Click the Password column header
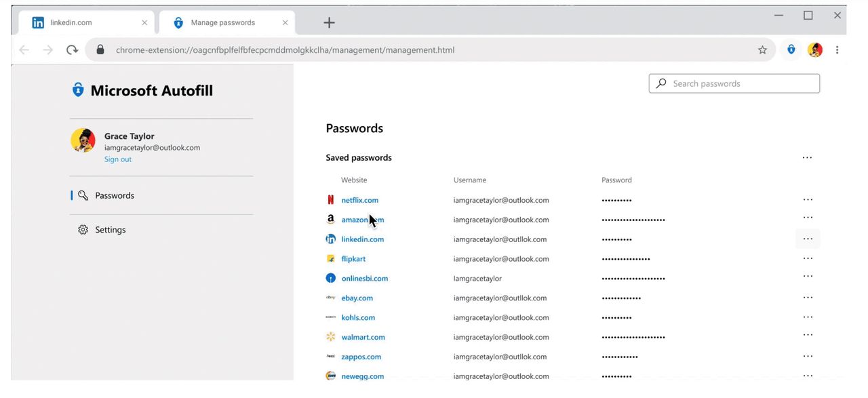Viewport: 868px width, 398px height. pyautogui.click(x=616, y=180)
